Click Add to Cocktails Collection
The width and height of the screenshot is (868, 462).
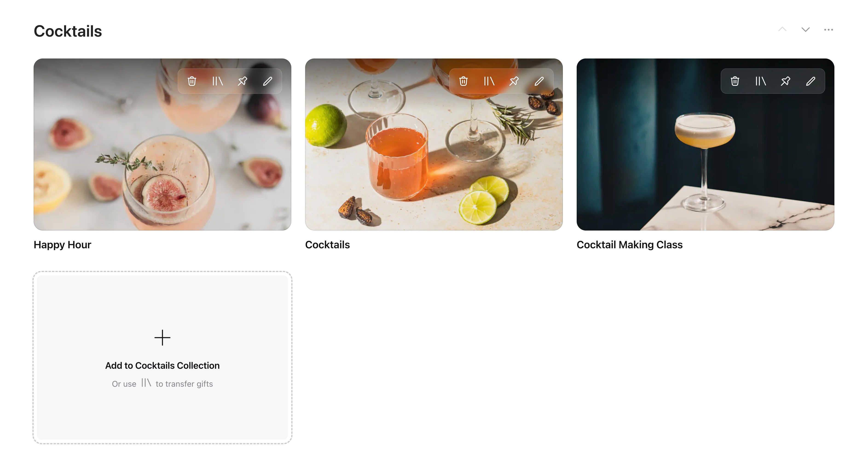162,366
